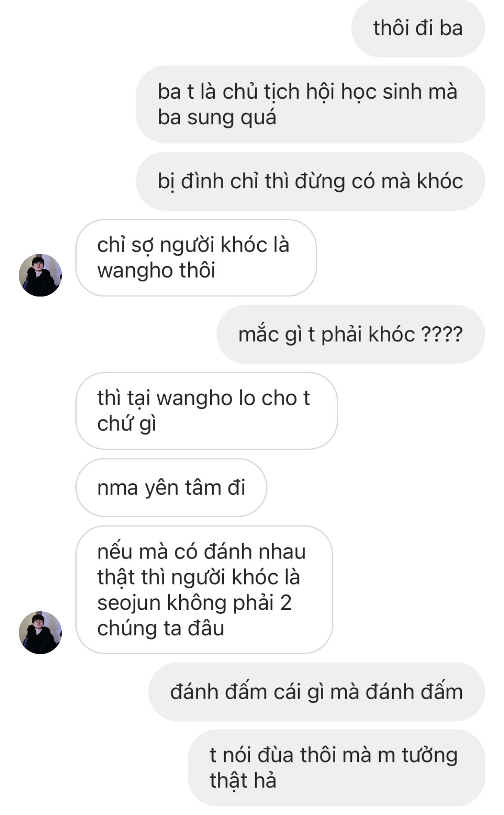The width and height of the screenshot is (504, 815).
Task: Tap the 'ba t là chủ tịch hội học sinh' message
Action: [x=310, y=104]
